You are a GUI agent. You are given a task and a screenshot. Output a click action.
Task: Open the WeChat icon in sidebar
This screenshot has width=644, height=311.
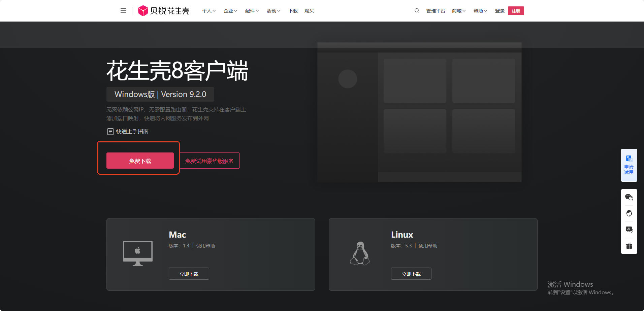tap(629, 197)
